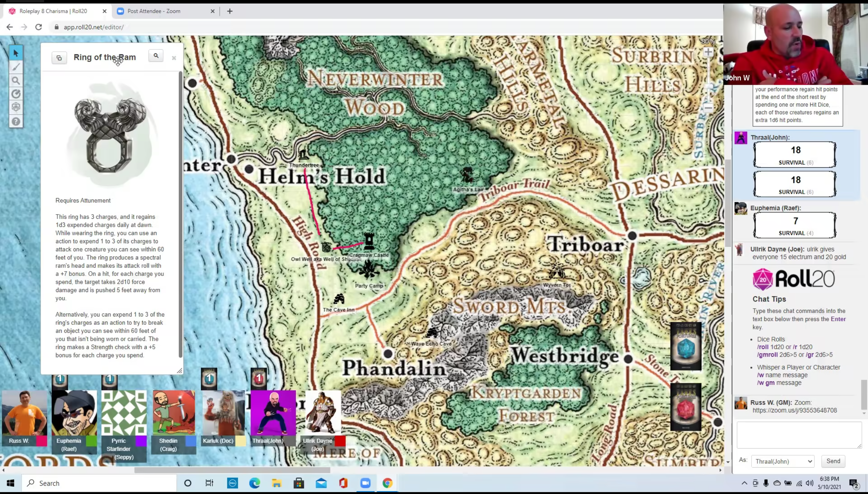Select the arrow Select tool
Image resolution: width=868 pixels, height=494 pixels.
(16, 53)
